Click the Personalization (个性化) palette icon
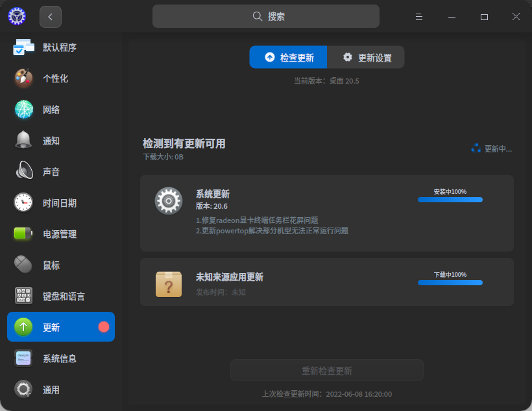Image resolution: width=532 pixels, height=411 pixels. pyautogui.click(x=23, y=78)
